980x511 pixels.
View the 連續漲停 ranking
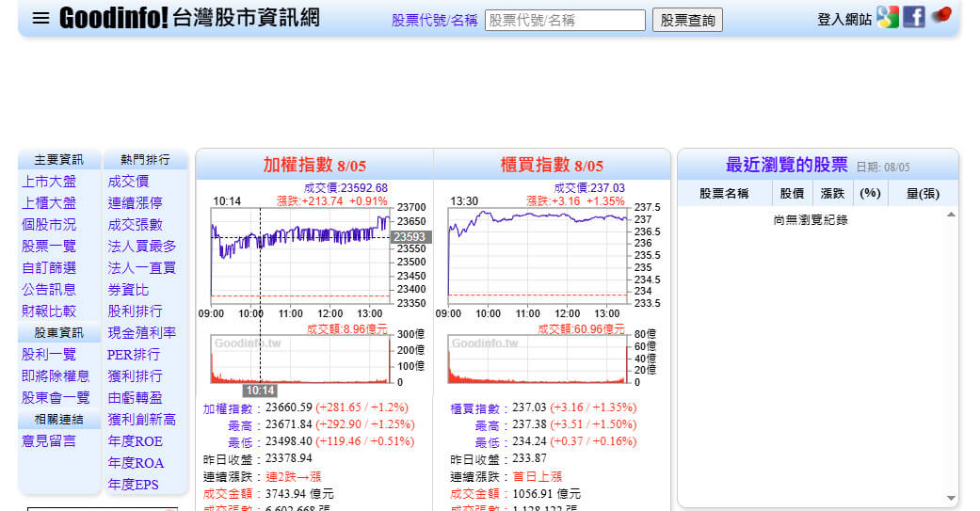(135, 203)
